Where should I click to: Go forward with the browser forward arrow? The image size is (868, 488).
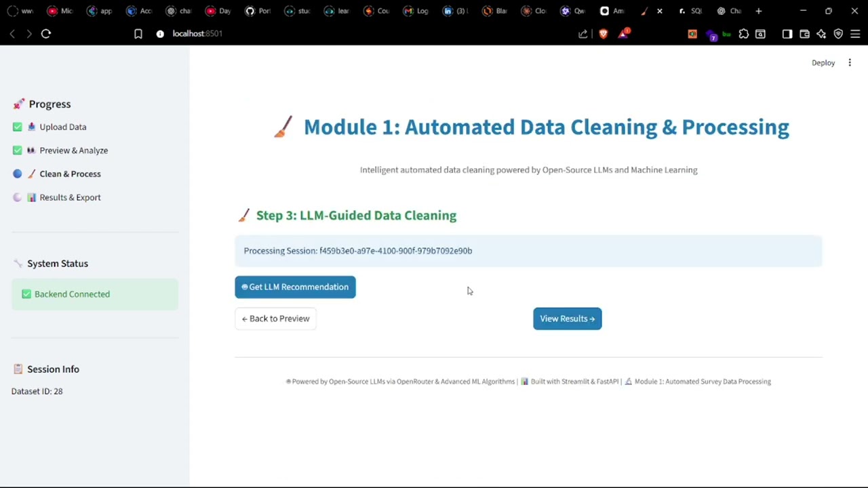pyautogui.click(x=29, y=34)
